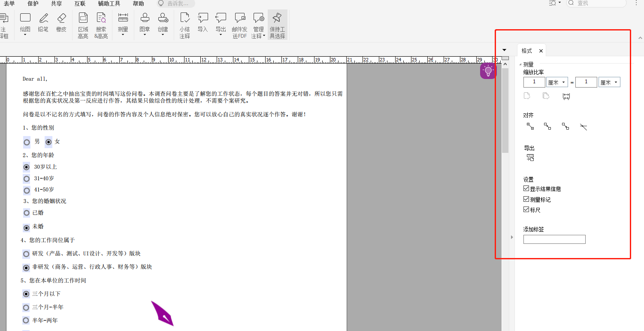Open the first 厘米 unit dropdown
Viewport: 644px width, 331px height.
(x=557, y=82)
